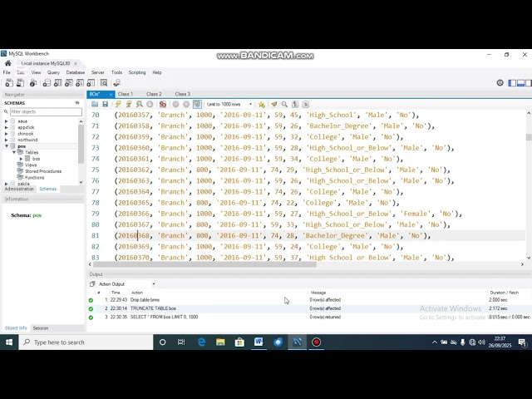The height and width of the screenshot is (399, 532).
Task: Switch to the Class 3 tab
Action: [183, 94]
